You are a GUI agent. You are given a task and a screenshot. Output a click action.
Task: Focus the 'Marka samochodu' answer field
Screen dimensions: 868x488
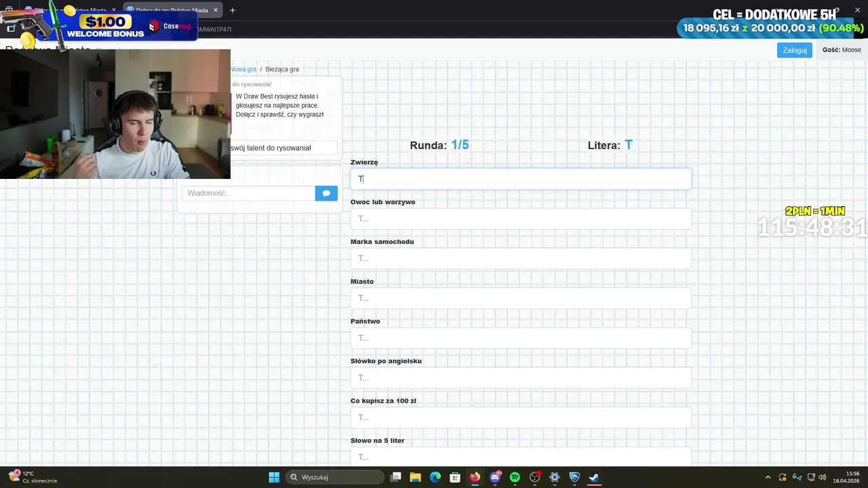pyautogui.click(x=521, y=258)
